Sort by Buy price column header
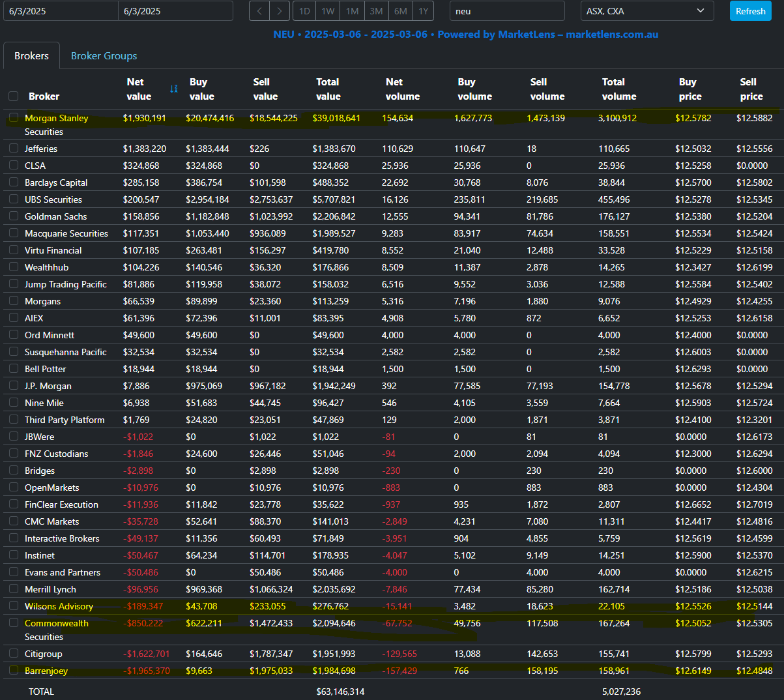Screen dimensions: 784x700 [690, 89]
